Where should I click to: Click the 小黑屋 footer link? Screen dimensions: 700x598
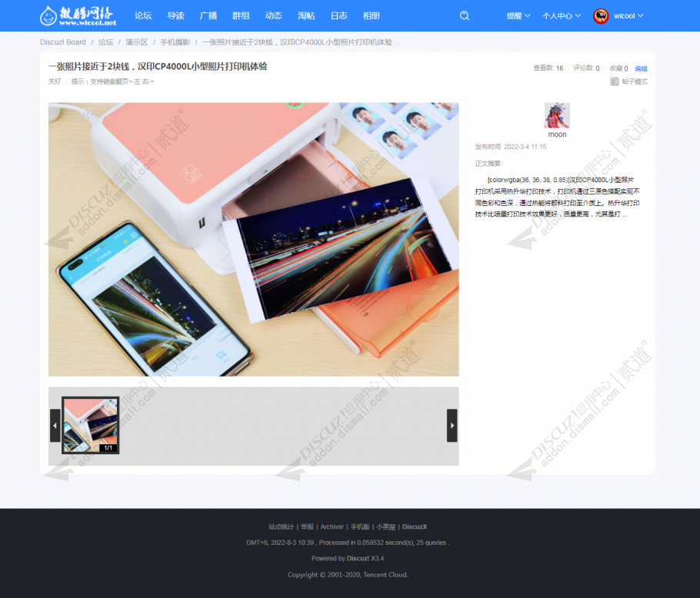(x=385, y=527)
